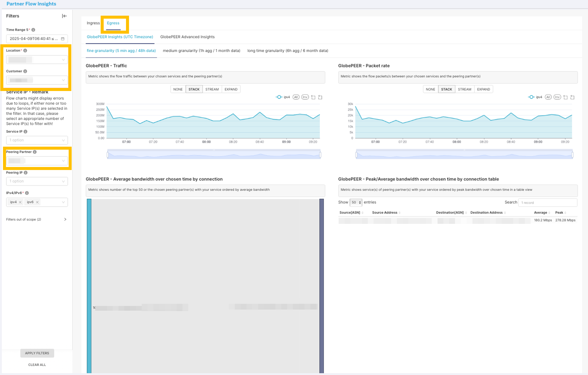Open GlobePEER Advanced Insights tab
Image resolution: width=588 pixels, height=375 pixels.
tap(187, 37)
